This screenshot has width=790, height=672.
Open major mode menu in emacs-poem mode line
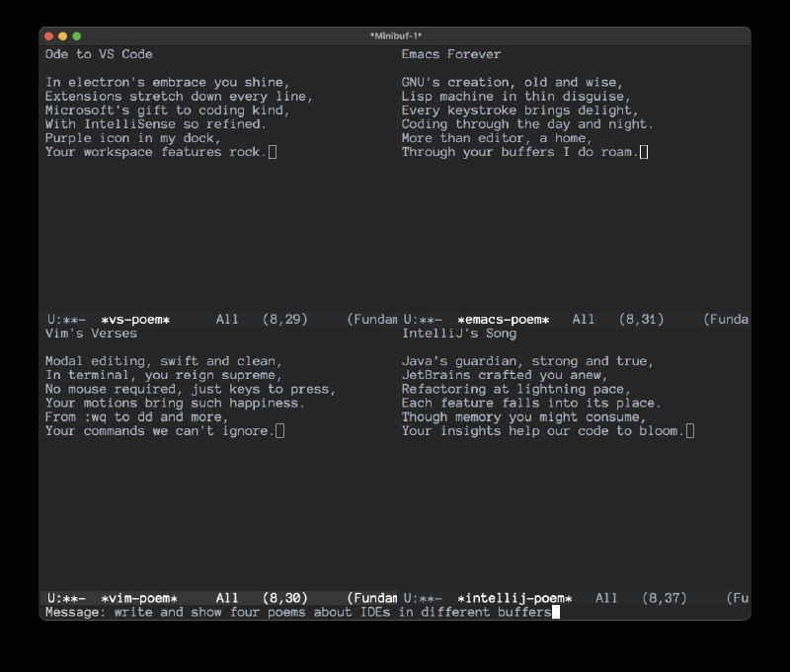pyautogui.click(x=727, y=320)
